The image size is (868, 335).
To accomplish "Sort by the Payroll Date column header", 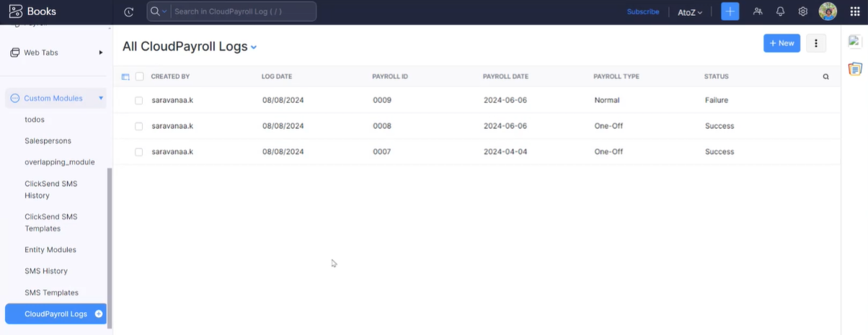I will 505,76.
